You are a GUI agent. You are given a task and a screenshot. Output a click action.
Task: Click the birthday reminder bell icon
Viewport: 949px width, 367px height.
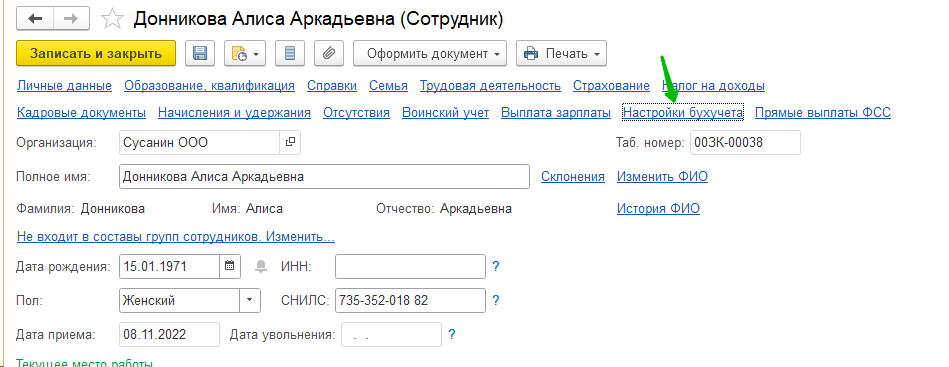click(261, 266)
